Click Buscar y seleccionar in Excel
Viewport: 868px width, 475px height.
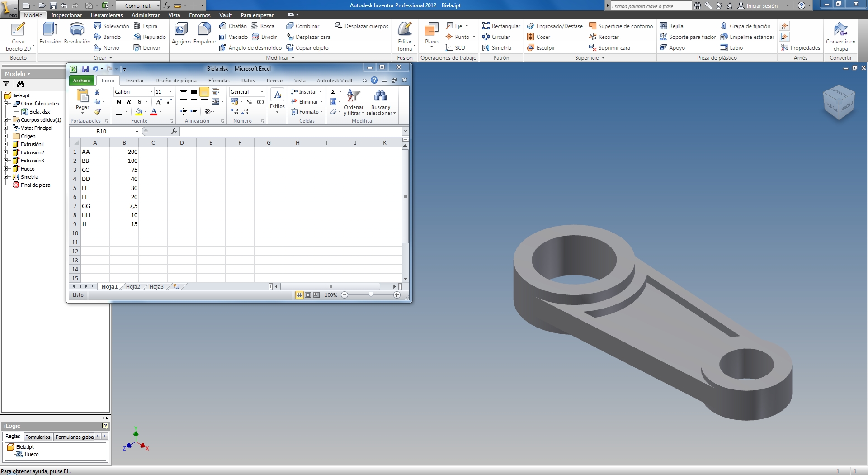(x=381, y=103)
